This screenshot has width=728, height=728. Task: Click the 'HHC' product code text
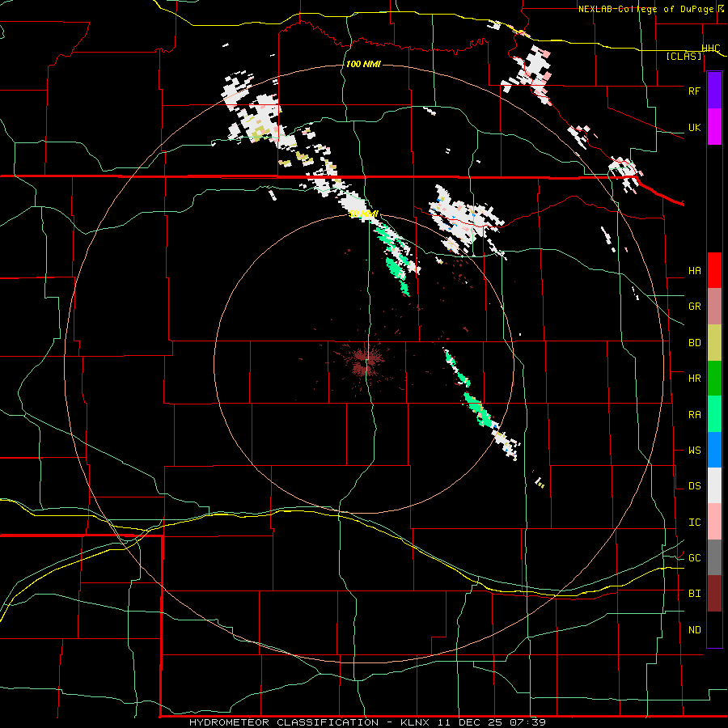pos(711,49)
